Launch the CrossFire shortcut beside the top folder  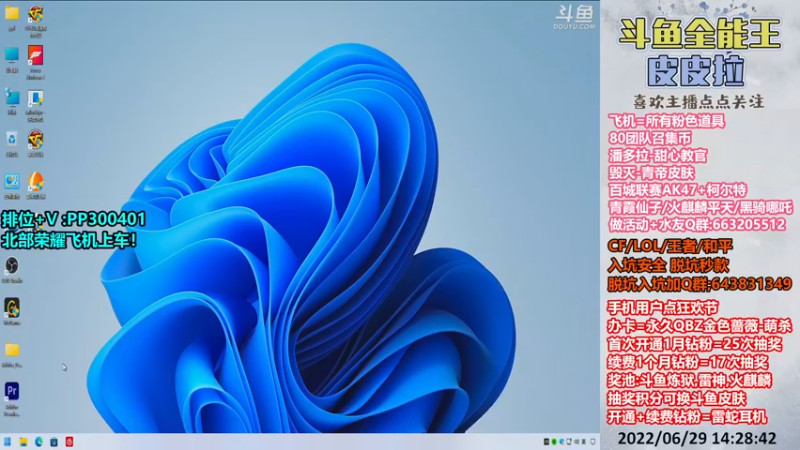click(x=35, y=14)
